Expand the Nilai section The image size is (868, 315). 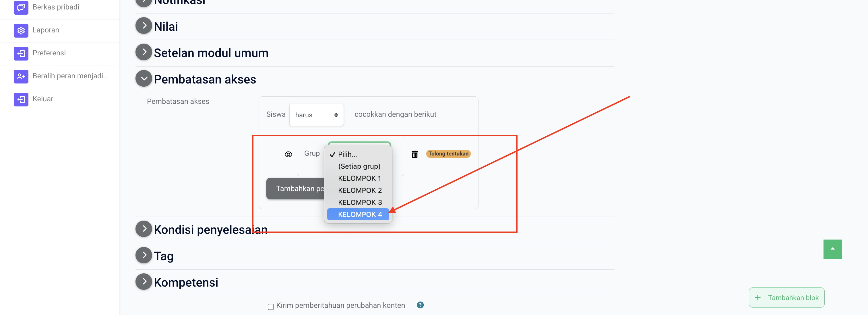point(144,26)
